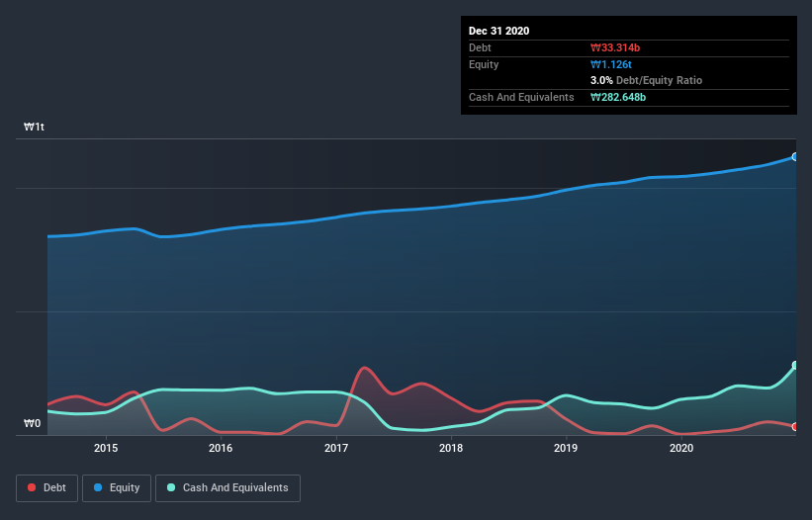
Task: Click the Cash And Equivalents tooltip label
Action: [521, 97]
